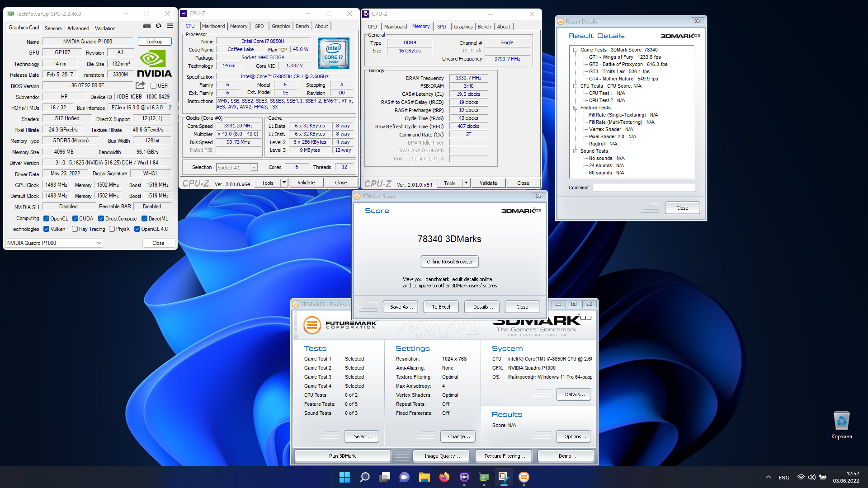Switch to the 3DMark03 orange taskbar icon
The height and width of the screenshot is (488, 868).
tap(524, 477)
